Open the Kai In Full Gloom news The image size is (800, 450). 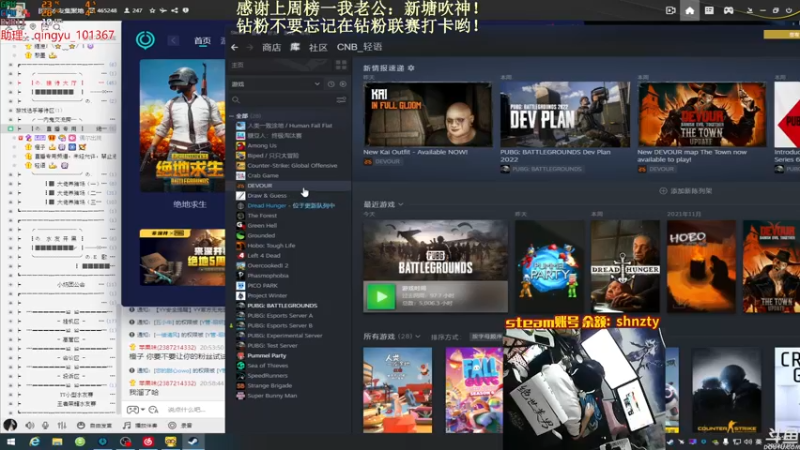coord(428,114)
